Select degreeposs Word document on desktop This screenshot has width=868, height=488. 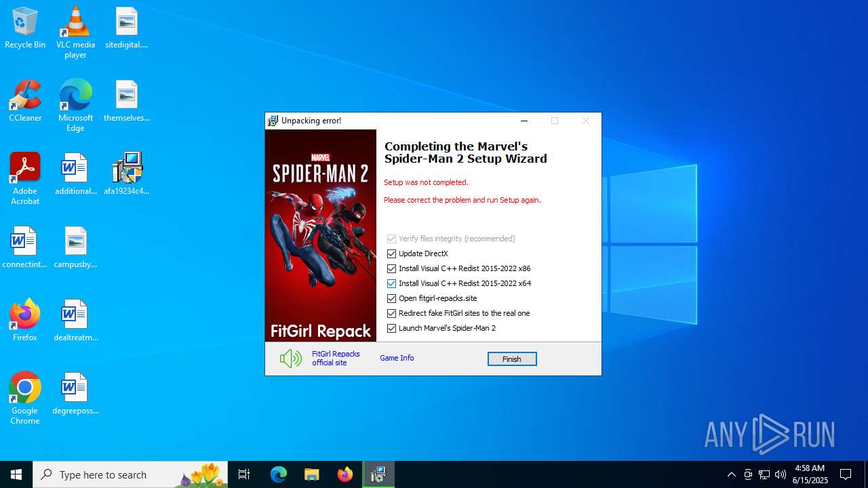click(75, 393)
